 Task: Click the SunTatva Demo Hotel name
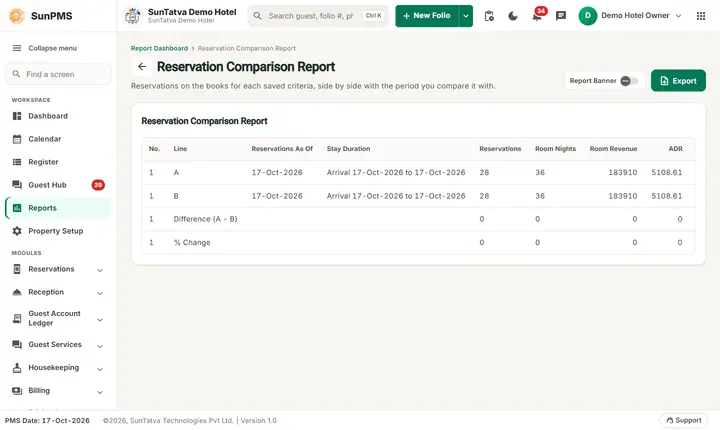pos(192,12)
